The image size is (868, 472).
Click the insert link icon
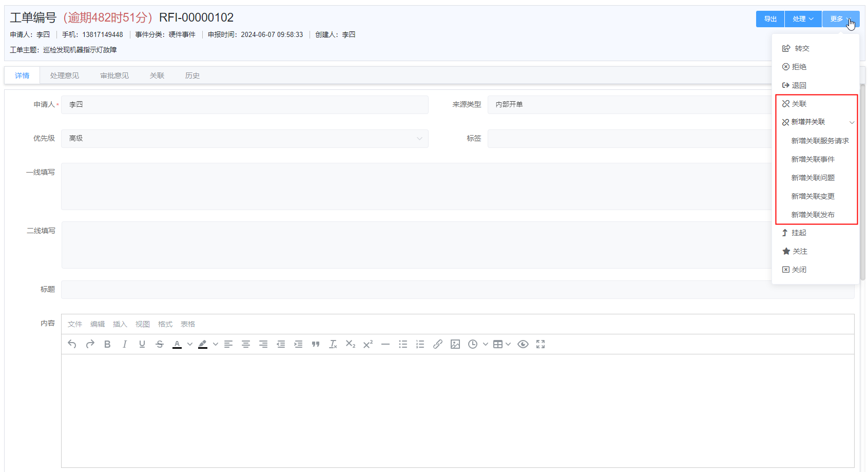[x=437, y=344]
